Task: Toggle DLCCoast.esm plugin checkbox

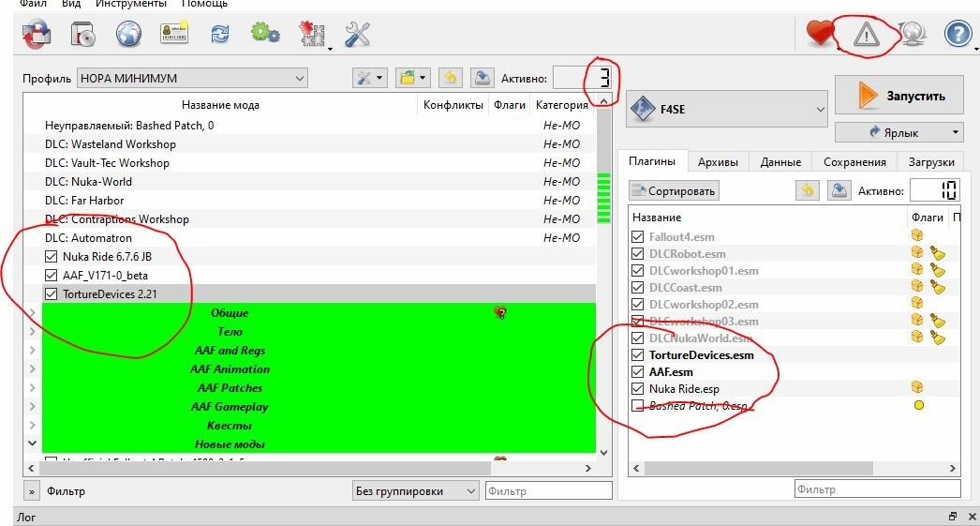Action: [637, 287]
